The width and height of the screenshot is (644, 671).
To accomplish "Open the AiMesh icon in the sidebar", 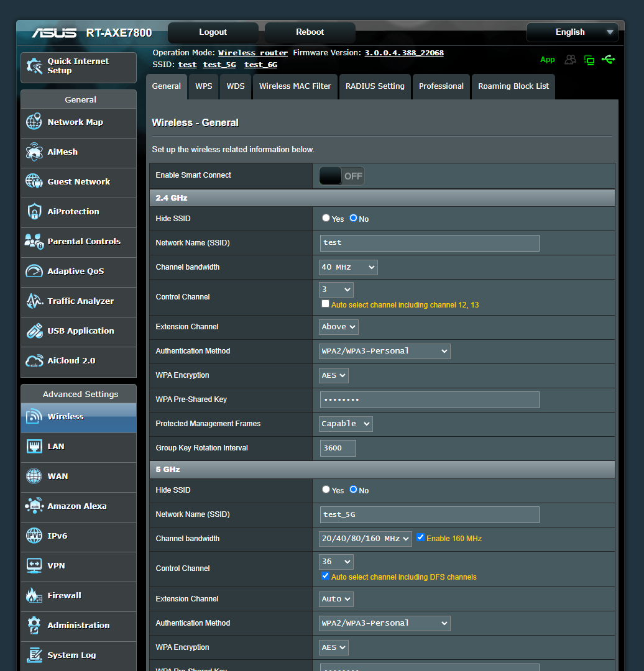I will pos(34,152).
